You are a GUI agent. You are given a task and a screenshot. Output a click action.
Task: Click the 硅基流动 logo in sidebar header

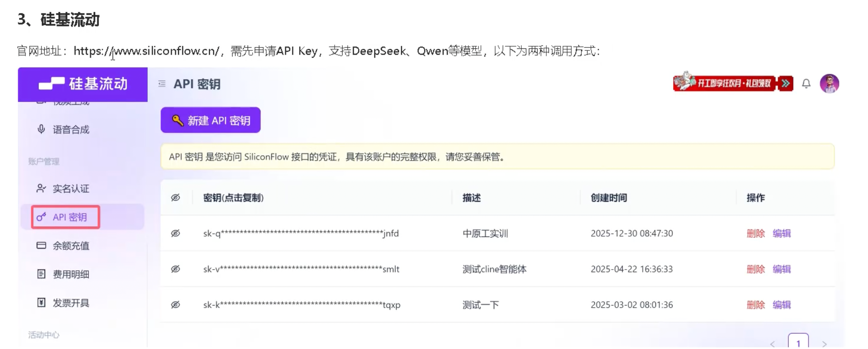tap(83, 84)
